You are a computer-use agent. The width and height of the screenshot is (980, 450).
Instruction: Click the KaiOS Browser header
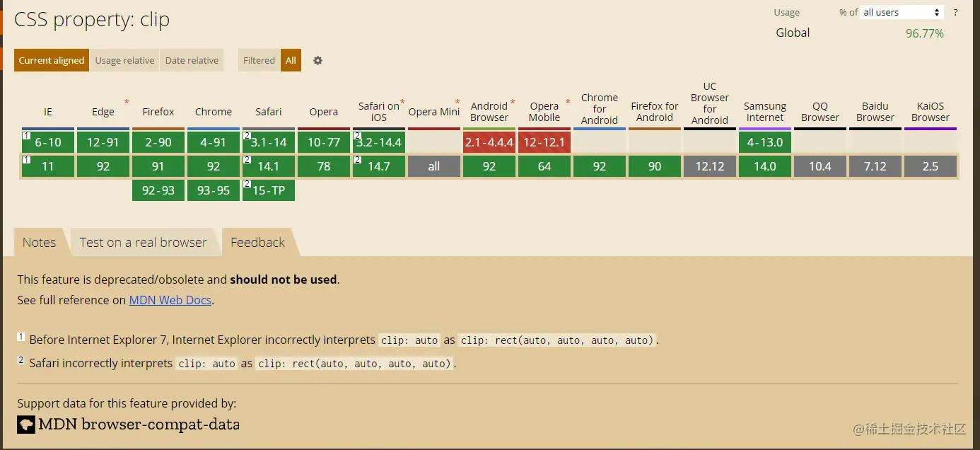(931, 112)
